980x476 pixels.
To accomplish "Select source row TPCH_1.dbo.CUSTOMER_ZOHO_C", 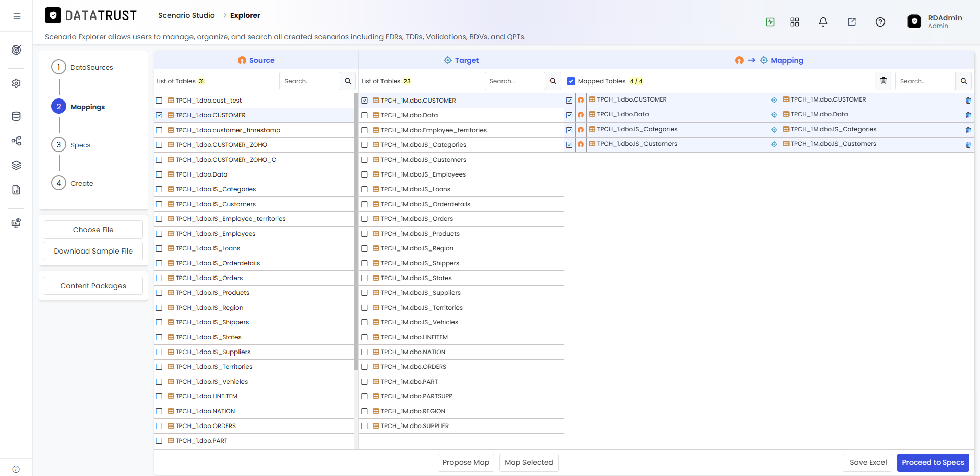I will [x=254, y=160].
